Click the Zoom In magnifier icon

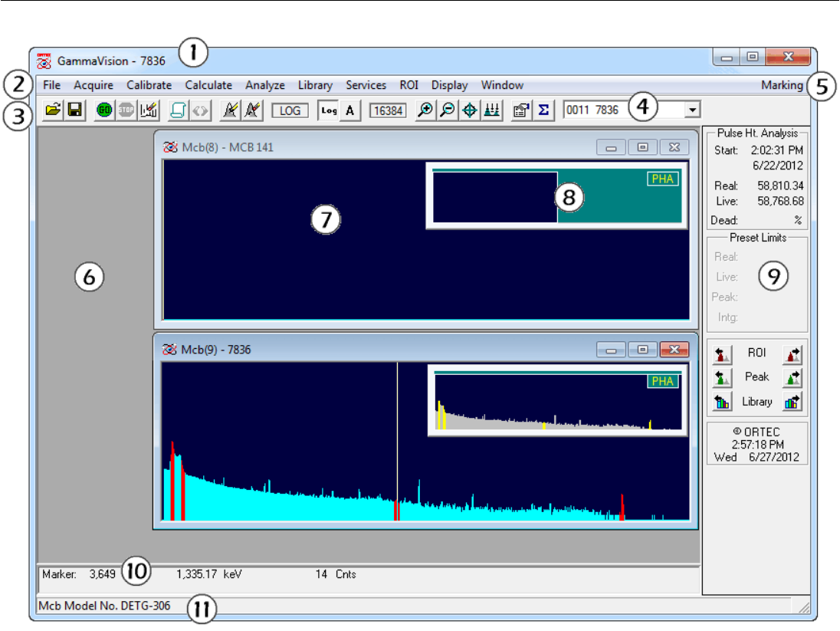(x=425, y=110)
